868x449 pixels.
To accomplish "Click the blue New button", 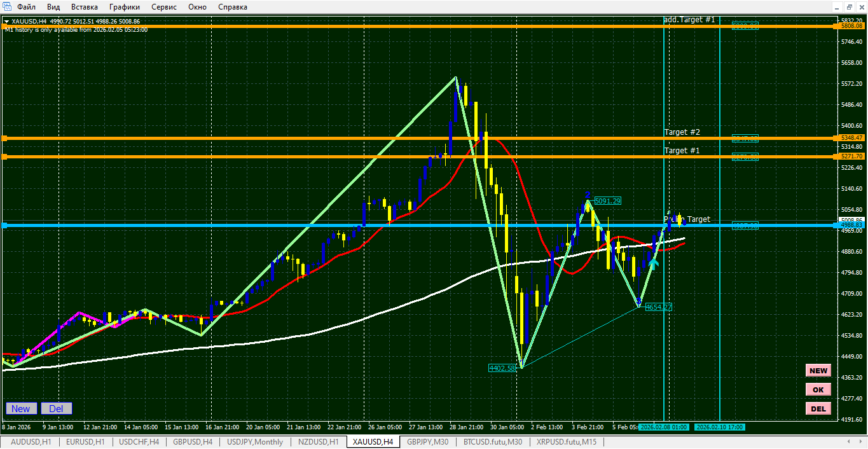I will coord(21,408).
